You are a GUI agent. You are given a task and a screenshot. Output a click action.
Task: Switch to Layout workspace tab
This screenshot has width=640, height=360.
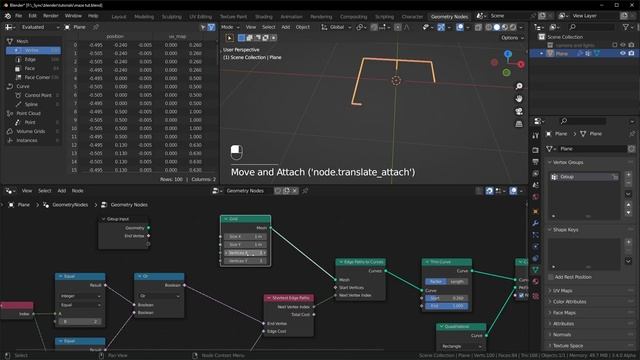pos(119,16)
